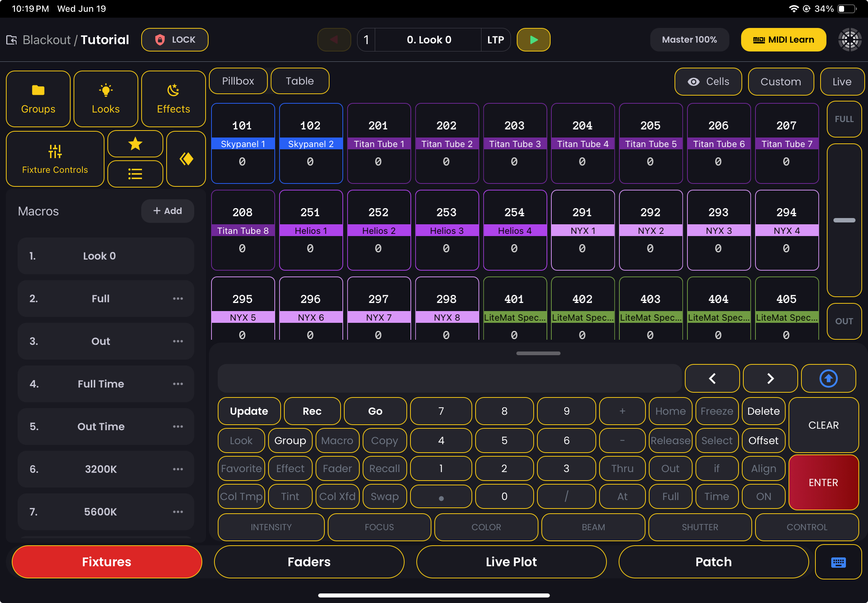Viewport: 868px width, 603px height.
Task: Switch to the list view icon
Action: pyautogui.click(x=135, y=174)
